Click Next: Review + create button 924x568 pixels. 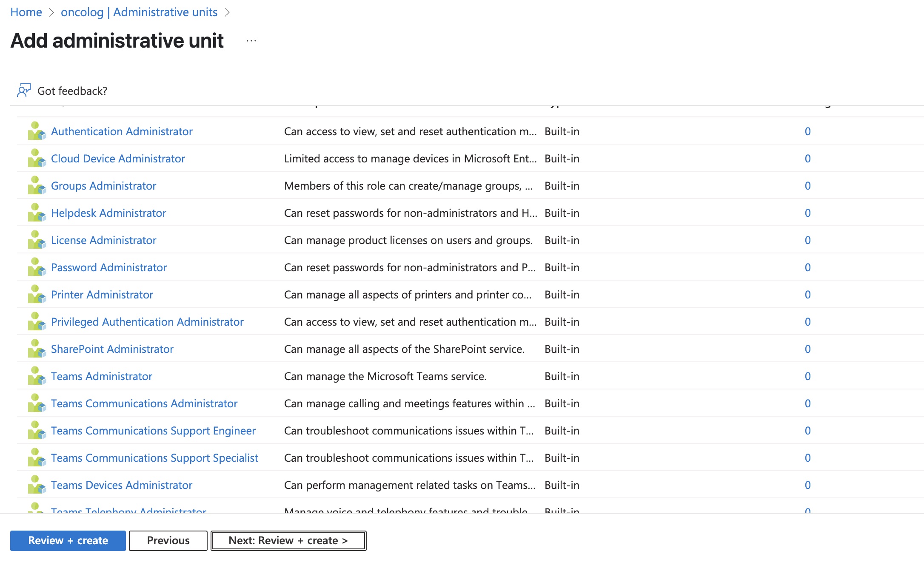(x=288, y=540)
